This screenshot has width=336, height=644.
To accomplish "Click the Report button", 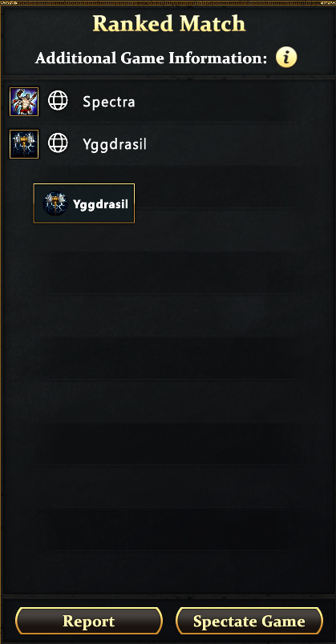I will [89, 621].
